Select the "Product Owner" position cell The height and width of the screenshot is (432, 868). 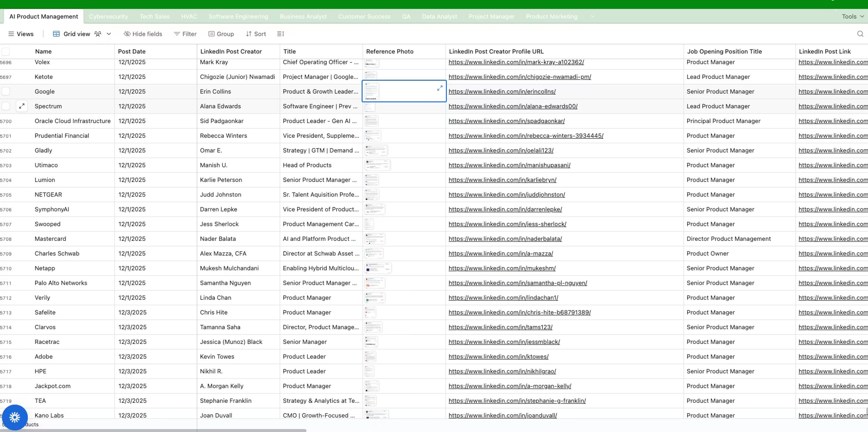pos(739,253)
